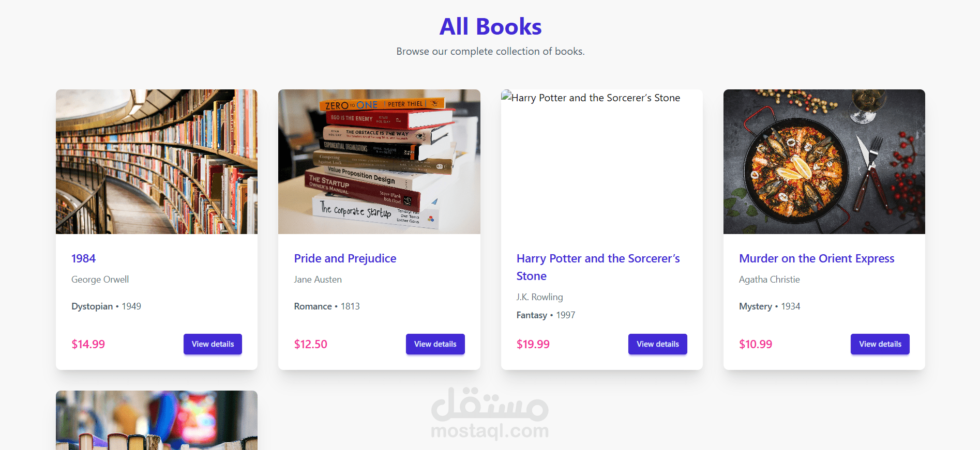Click the author name Agatha Christie
Viewport: 980px width, 450px height.
tap(770, 280)
